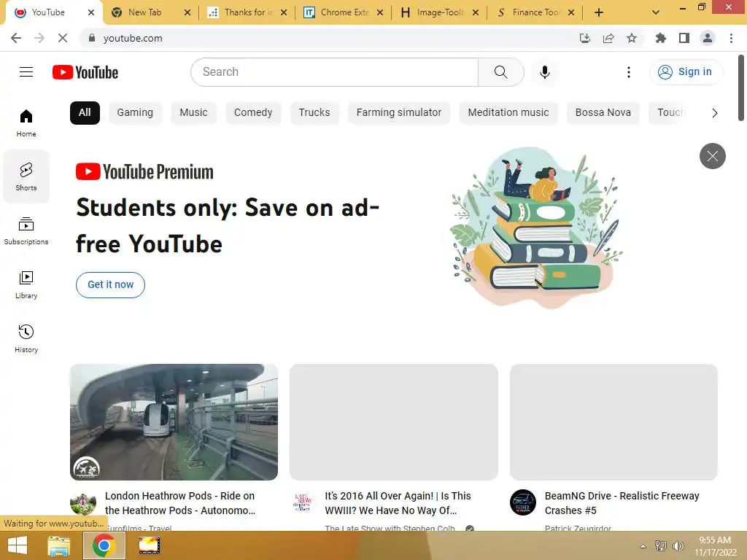
Task: Close the Finance Tool browser tab
Action: point(571,13)
